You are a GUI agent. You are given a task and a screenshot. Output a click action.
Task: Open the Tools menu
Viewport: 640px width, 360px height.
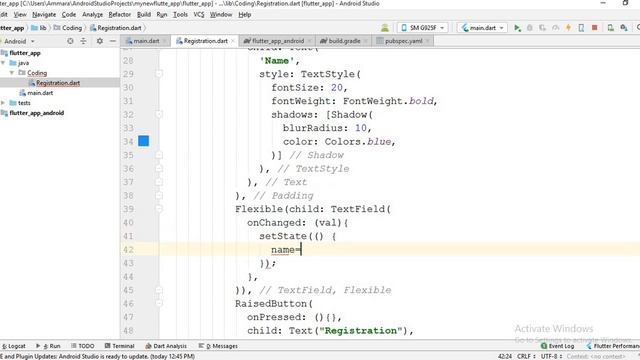[x=180, y=15]
